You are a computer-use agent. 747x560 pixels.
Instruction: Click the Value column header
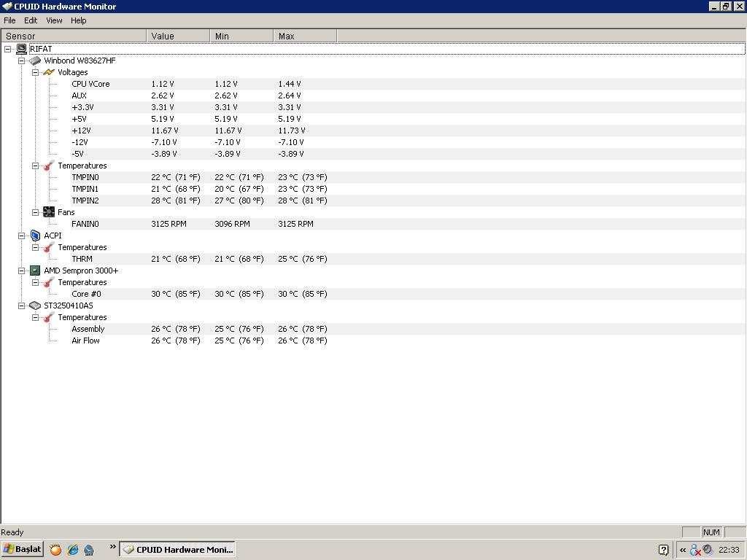[x=178, y=36]
